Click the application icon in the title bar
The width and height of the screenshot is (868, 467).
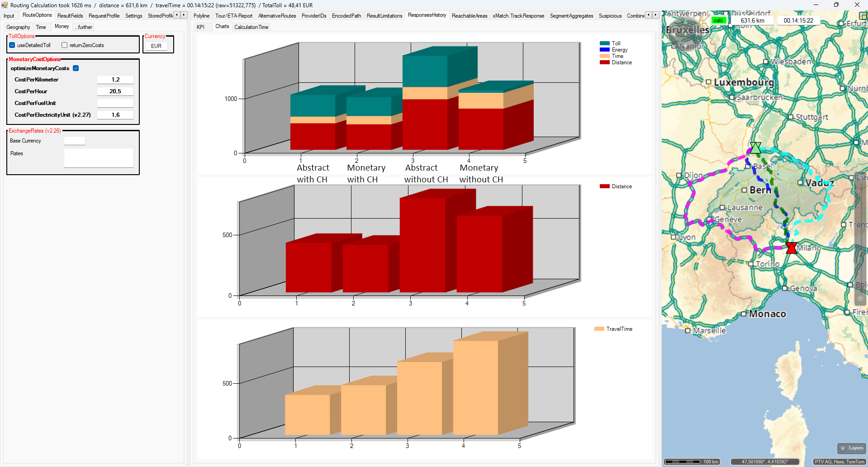coord(5,5)
